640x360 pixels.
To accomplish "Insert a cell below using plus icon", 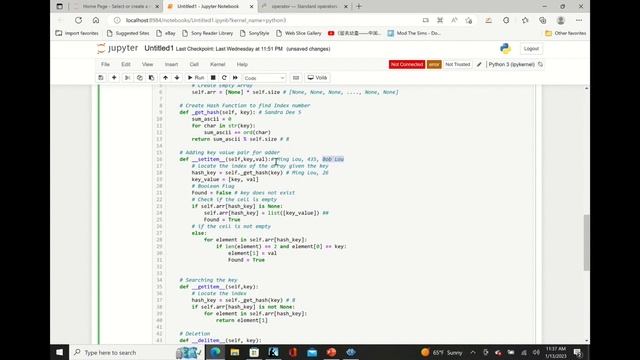I will pyautogui.click(x=114, y=78).
